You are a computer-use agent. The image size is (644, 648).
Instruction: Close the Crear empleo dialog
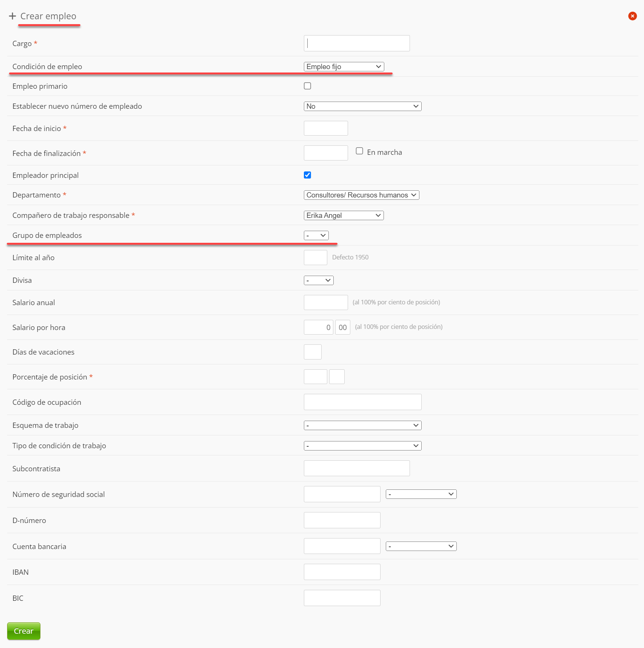tap(632, 16)
